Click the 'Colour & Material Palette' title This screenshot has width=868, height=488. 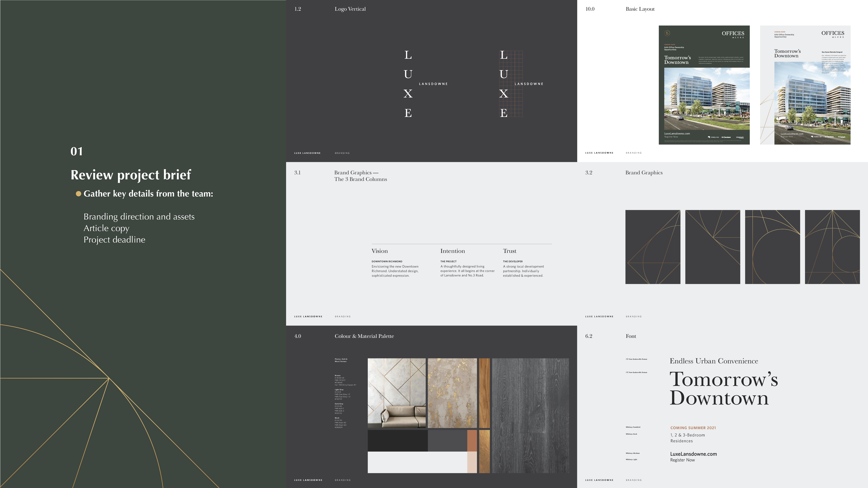point(364,336)
